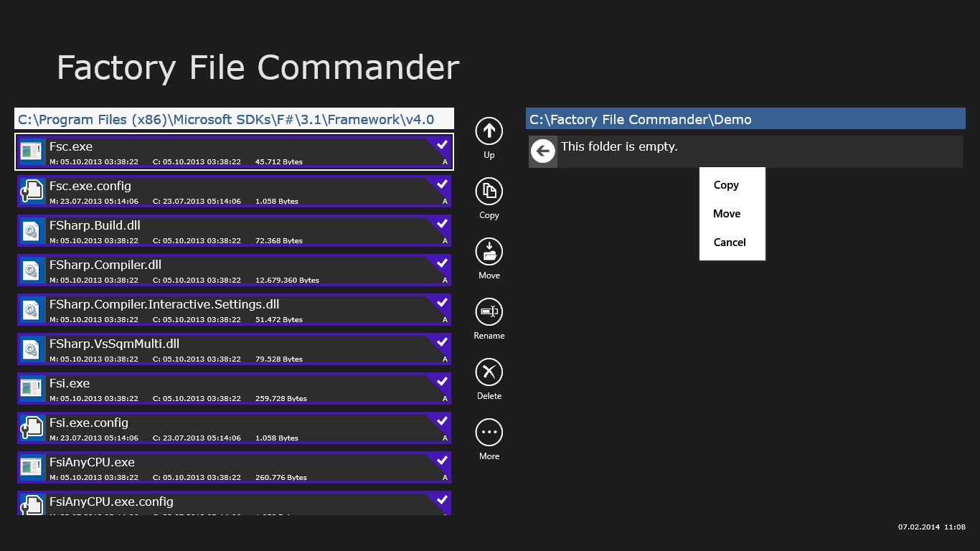Select Cancel in the popup menu

coord(730,242)
